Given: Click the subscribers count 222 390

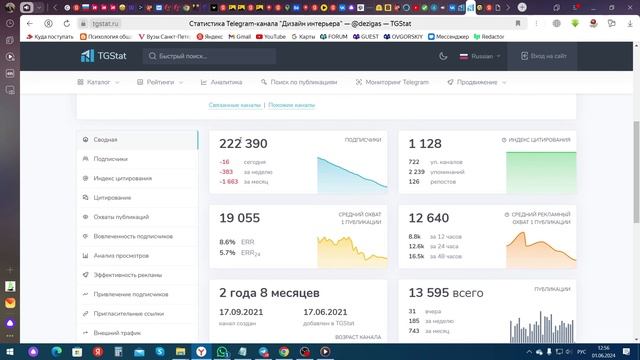Looking at the screenshot, I should click(x=243, y=144).
